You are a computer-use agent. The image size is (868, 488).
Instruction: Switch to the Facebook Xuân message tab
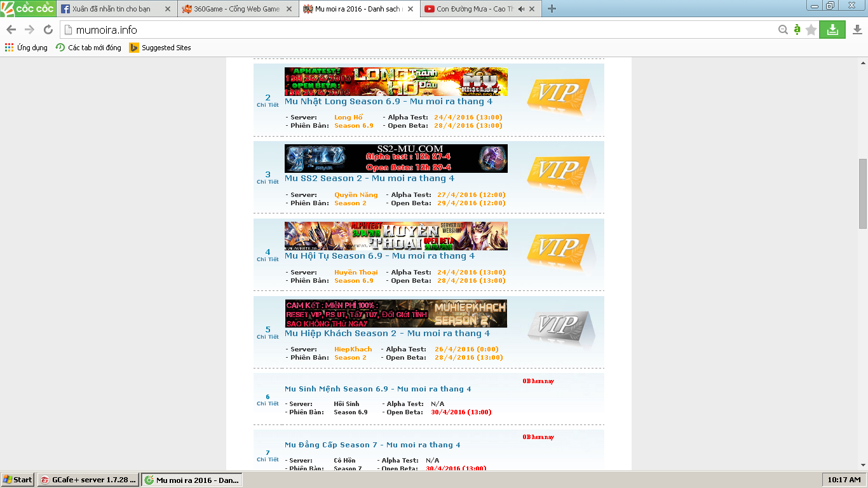(x=111, y=9)
